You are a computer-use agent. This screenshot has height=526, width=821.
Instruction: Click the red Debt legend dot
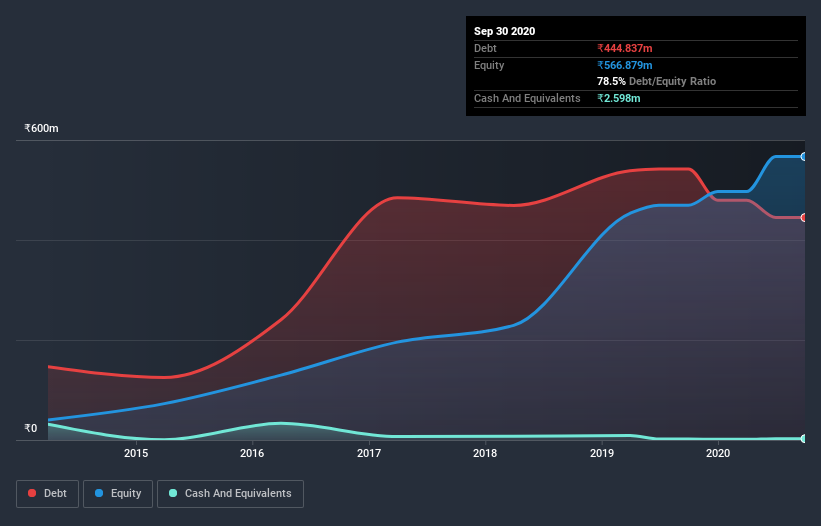tap(32, 493)
